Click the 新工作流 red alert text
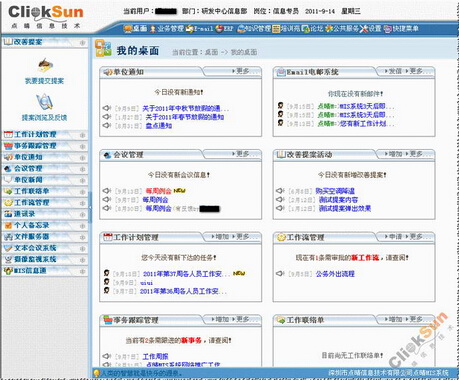The image size is (459, 380). (365, 258)
